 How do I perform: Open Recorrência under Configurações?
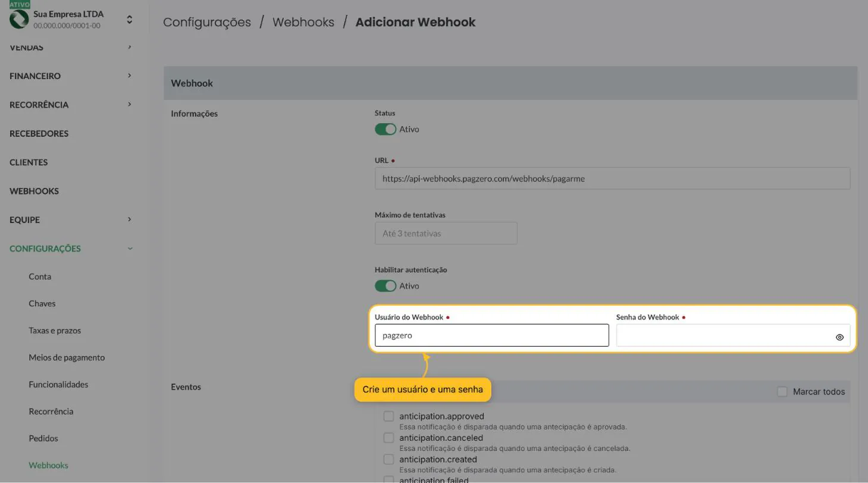tap(51, 411)
